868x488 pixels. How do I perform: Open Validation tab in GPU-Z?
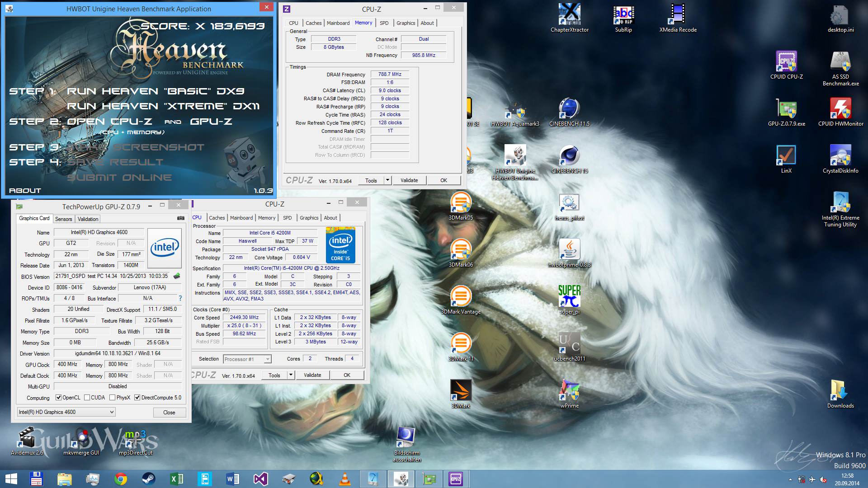(88, 219)
